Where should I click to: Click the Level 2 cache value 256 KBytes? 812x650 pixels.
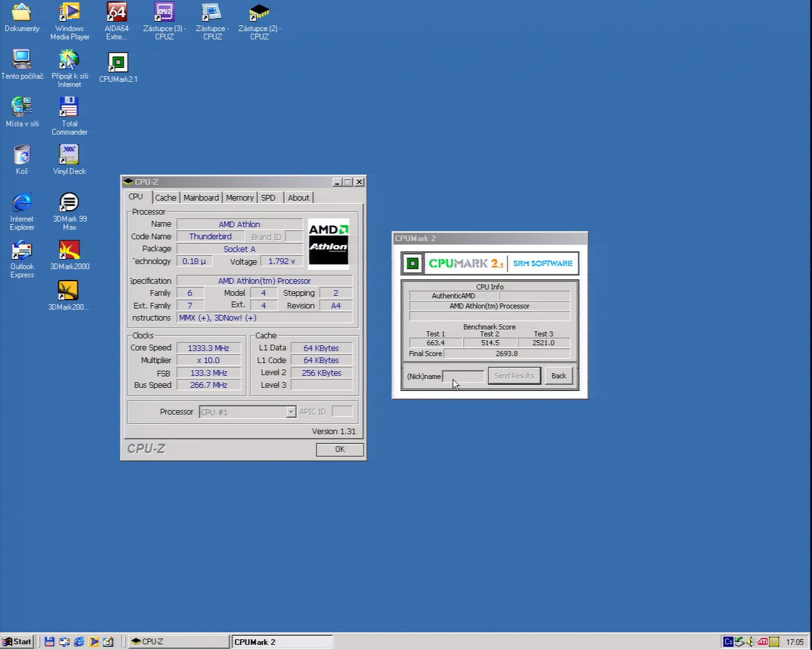coord(321,373)
